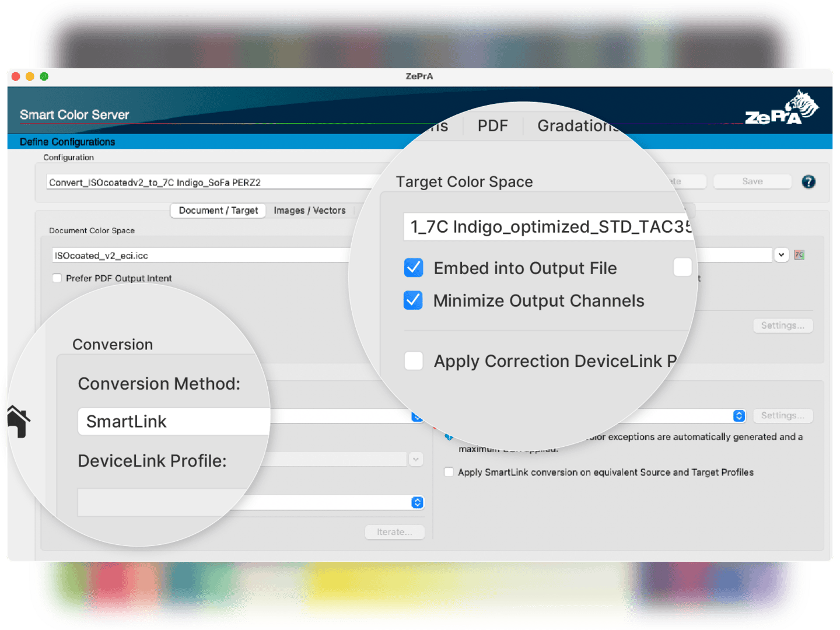Check Apply SmartLink conversion on equivalent profiles

(x=449, y=472)
